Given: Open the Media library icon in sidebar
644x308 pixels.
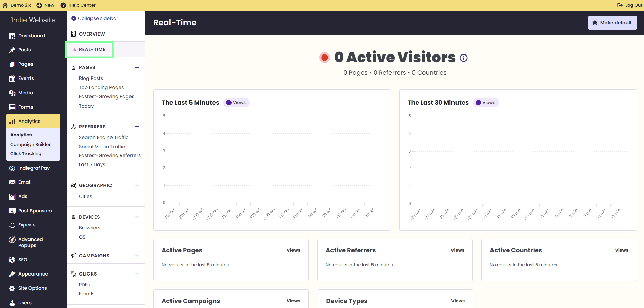Looking at the screenshot, I should (12, 93).
